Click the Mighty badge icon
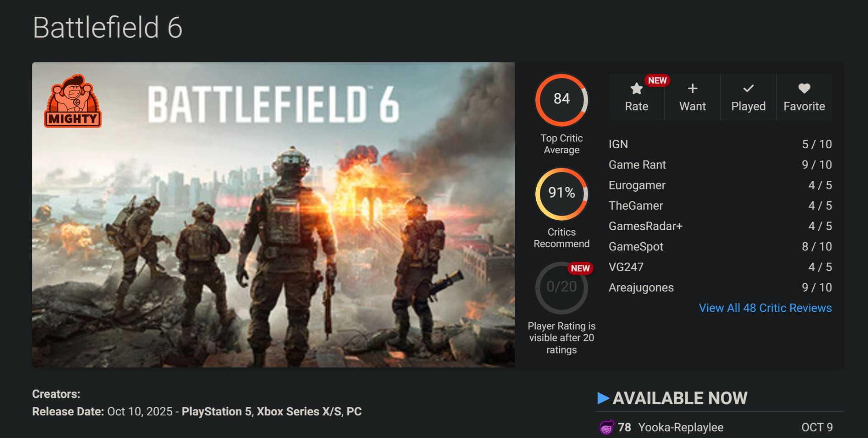Screen dimensions: 868x438 pos(73,101)
